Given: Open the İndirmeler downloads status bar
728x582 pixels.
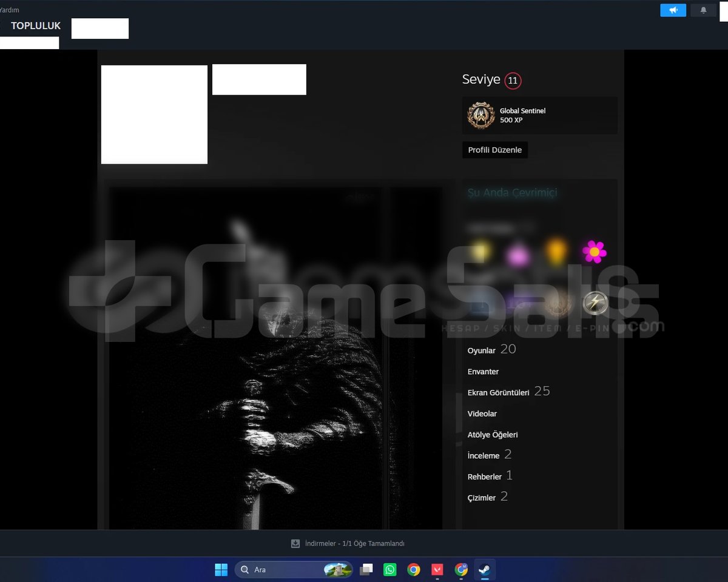Looking at the screenshot, I should (348, 544).
